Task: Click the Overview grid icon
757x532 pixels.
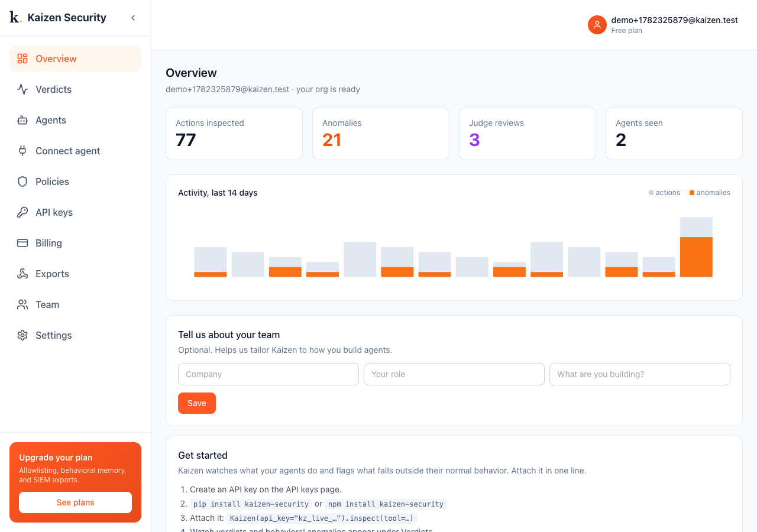Action: [x=22, y=59]
